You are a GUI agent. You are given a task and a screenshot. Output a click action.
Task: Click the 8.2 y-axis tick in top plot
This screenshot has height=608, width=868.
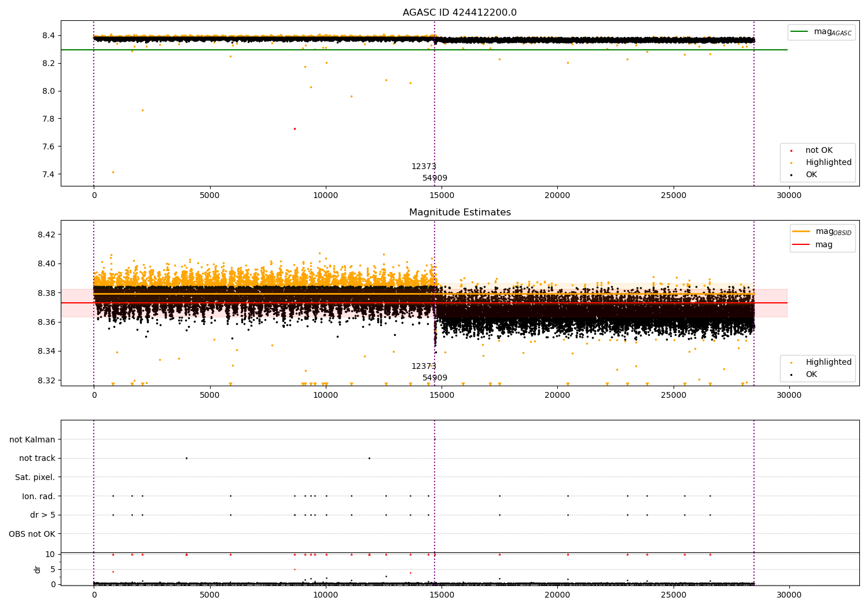pos(49,63)
